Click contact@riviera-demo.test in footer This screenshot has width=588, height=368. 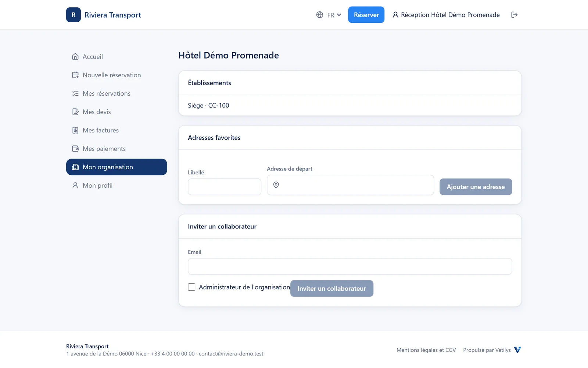231,354
